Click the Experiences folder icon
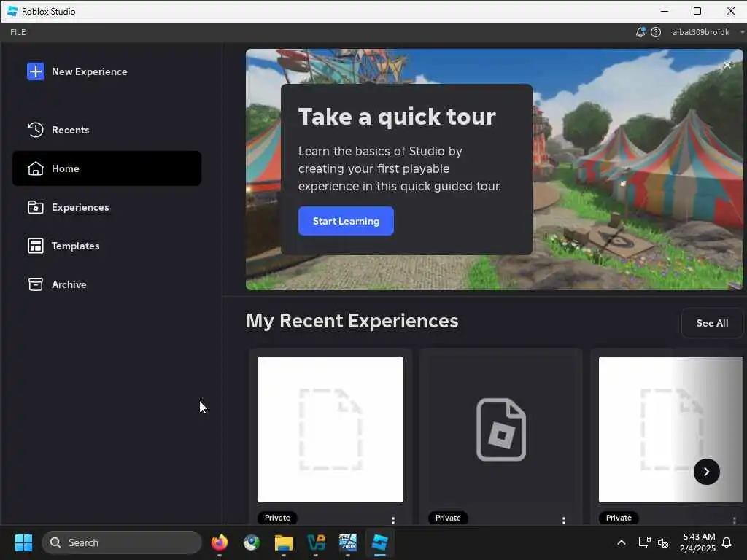The image size is (747, 560). click(x=36, y=207)
